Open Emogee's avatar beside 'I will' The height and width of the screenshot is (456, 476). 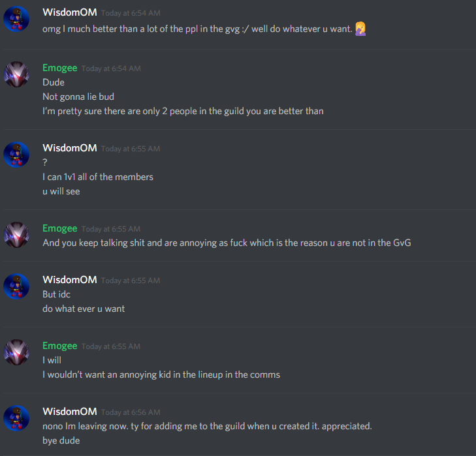pyautogui.click(x=16, y=352)
